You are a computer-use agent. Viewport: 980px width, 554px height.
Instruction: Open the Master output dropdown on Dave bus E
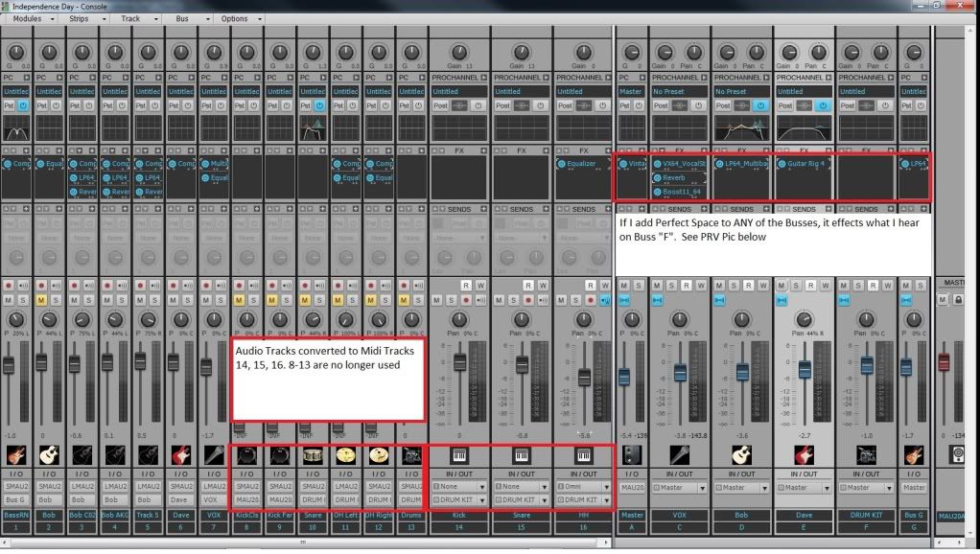[804, 487]
